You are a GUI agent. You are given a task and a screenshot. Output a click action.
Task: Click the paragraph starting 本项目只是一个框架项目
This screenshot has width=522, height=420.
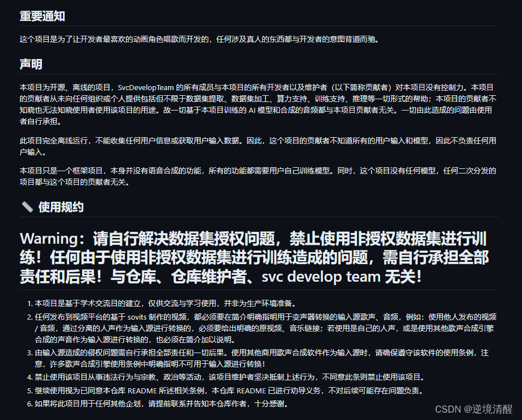[258, 176]
